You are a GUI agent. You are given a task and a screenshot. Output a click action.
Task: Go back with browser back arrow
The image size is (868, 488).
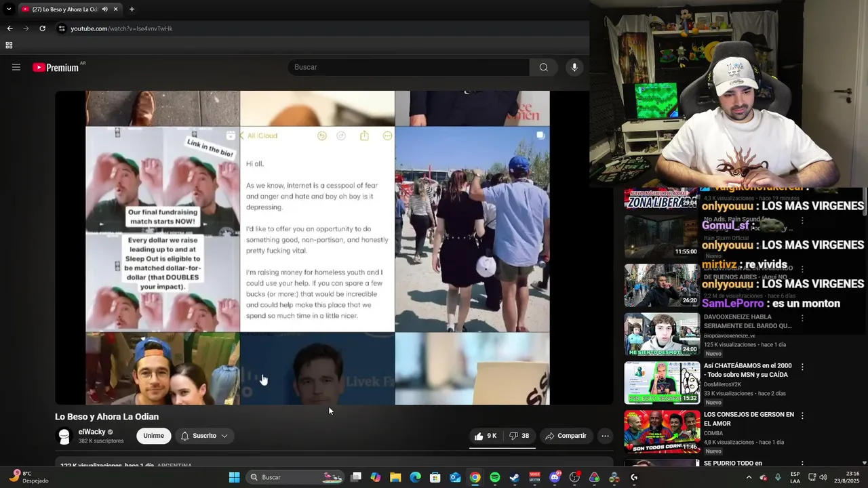pos(9,28)
